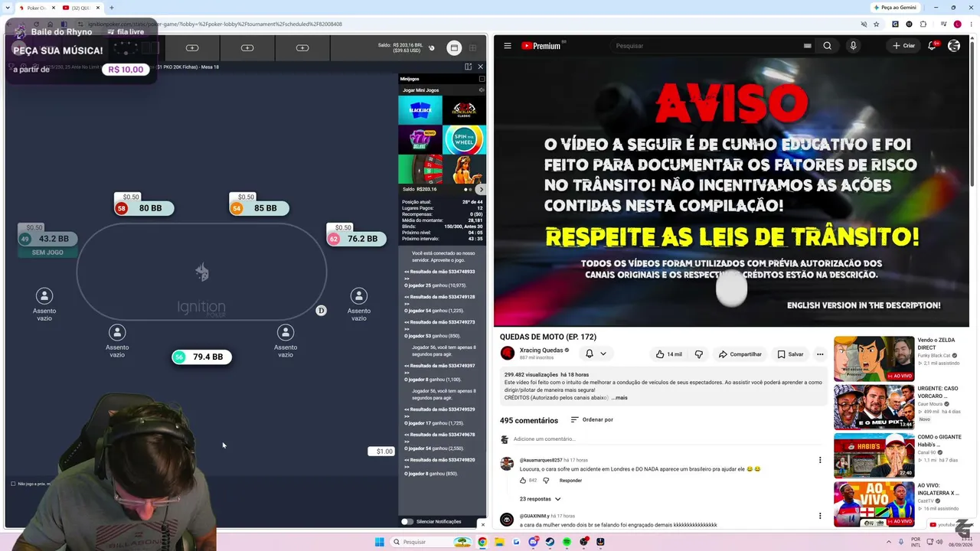
Task: Open the on-screen keyboard in YouTube search
Action: click(807, 46)
